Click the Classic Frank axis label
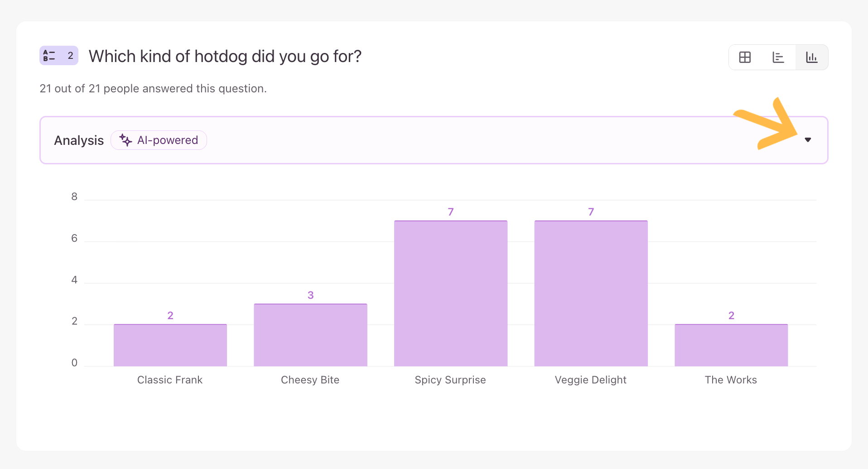This screenshot has height=469, width=868. click(x=170, y=380)
